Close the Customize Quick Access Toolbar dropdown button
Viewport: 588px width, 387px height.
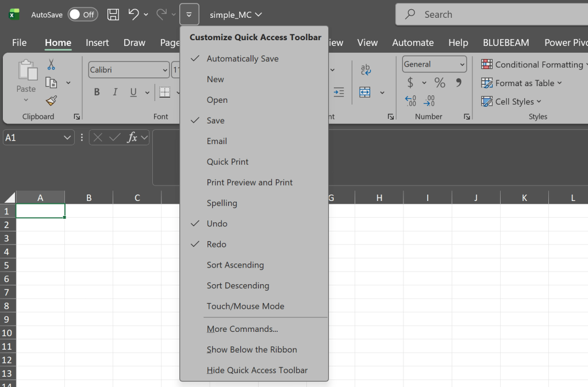click(x=189, y=14)
